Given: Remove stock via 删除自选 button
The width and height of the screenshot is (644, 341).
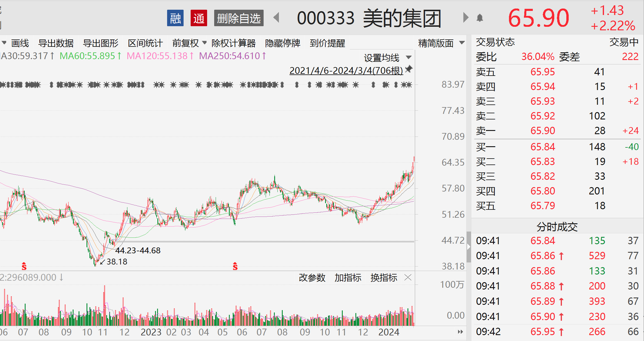Looking at the screenshot, I should point(239,18).
